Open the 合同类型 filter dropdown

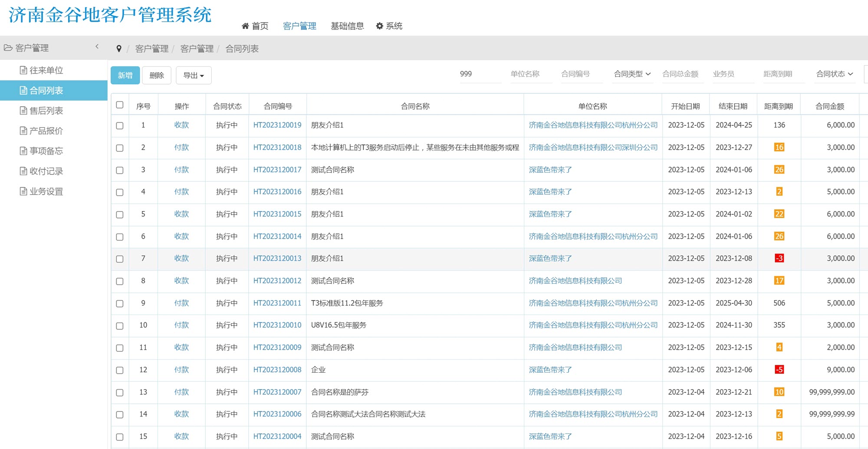tap(632, 74)
